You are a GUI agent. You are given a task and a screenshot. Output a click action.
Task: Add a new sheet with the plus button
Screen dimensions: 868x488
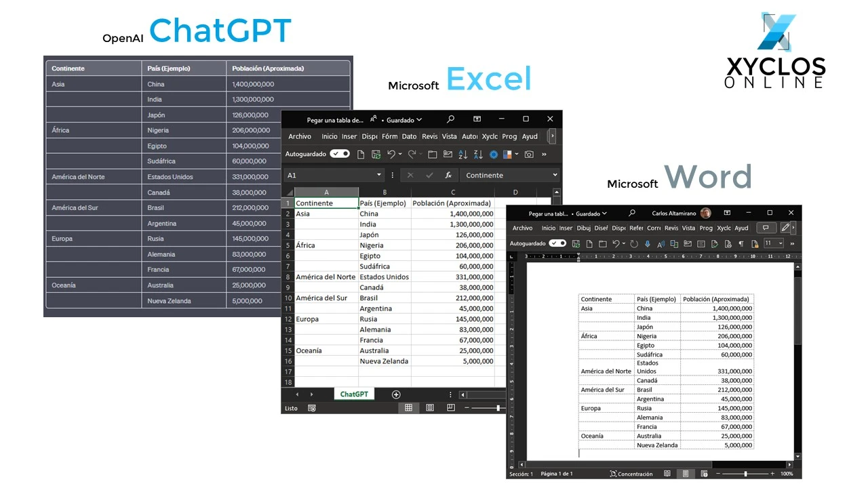pyautogui.click(x=396, y=394)
